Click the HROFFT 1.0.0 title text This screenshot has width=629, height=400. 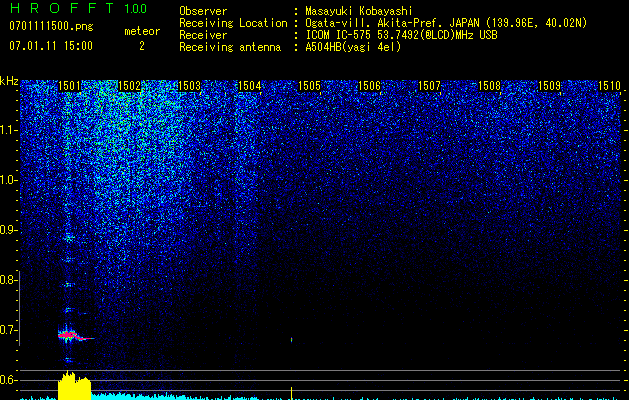(78, 8)
